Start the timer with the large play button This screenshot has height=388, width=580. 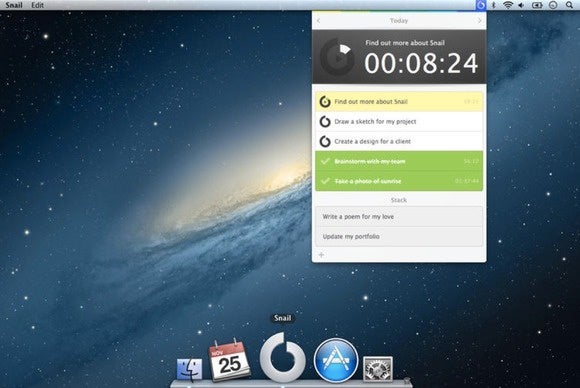(337, 57)
